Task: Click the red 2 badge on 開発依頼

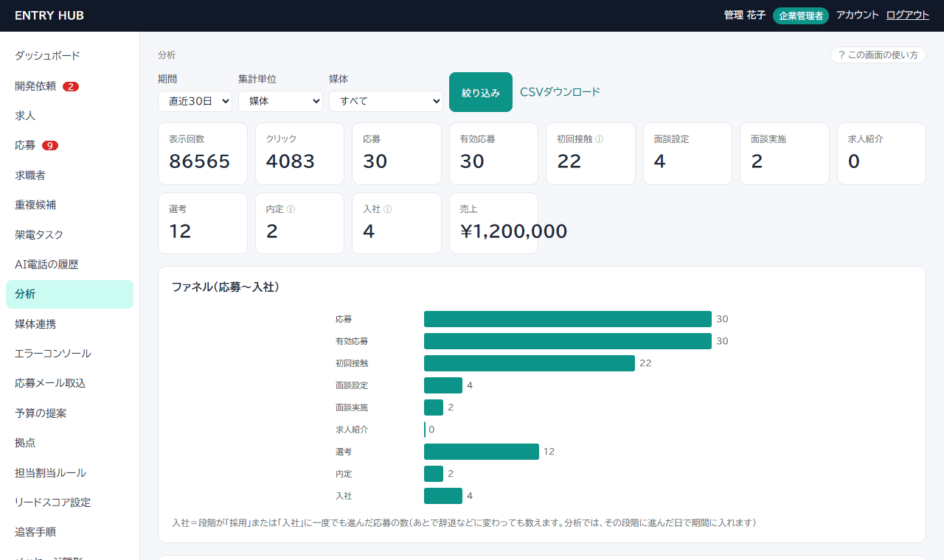Action: coord(71,86)
